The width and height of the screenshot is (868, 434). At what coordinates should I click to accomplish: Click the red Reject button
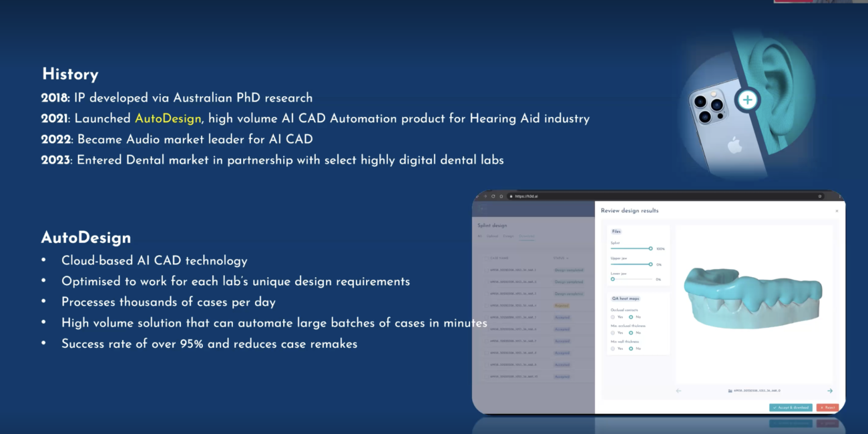827,407
